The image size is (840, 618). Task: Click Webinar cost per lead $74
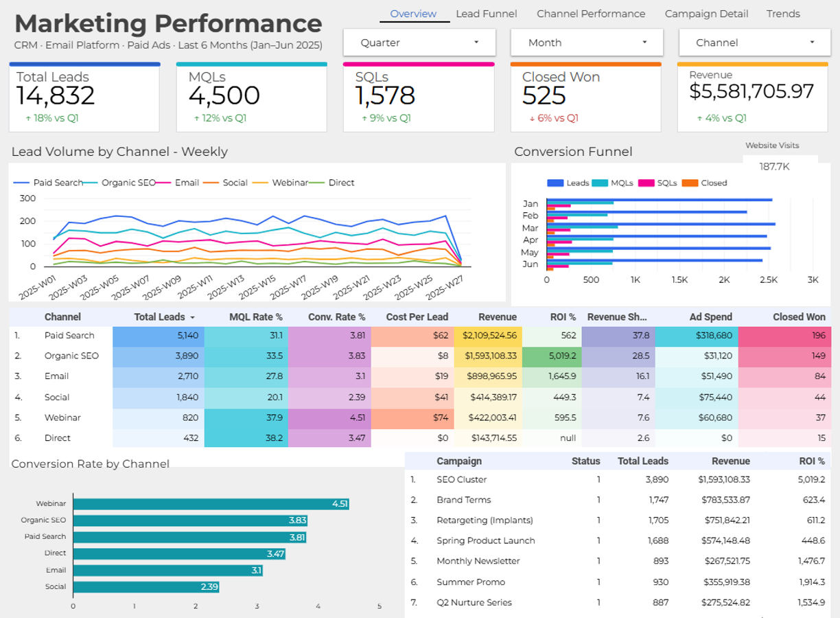click(x=412, y=417)
